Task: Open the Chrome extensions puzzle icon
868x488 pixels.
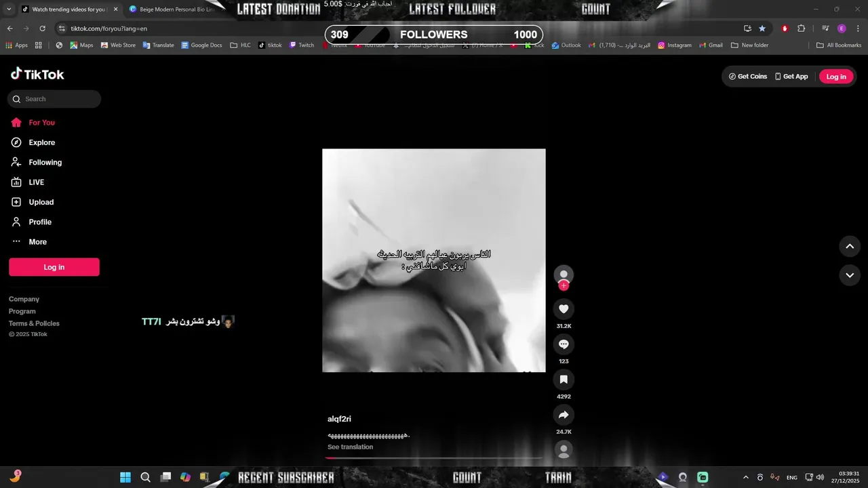Action: tap(801, 28)
